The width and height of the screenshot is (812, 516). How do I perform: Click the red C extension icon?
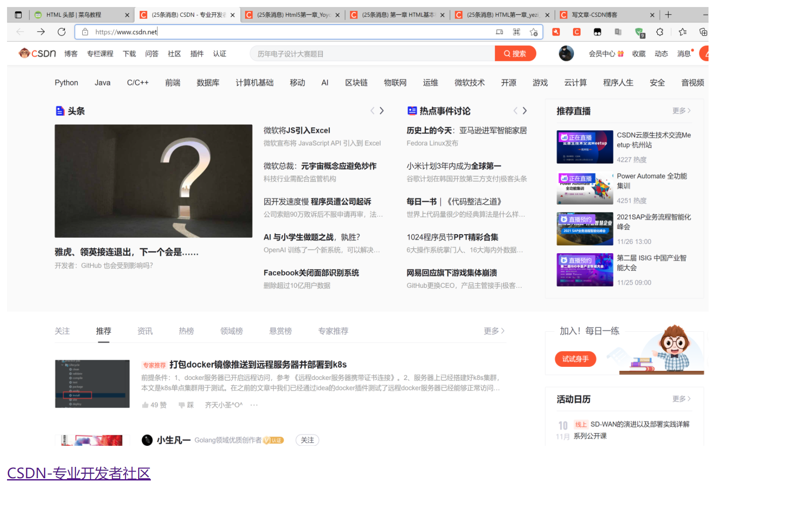pyautogui.click(x=577, y=32)
